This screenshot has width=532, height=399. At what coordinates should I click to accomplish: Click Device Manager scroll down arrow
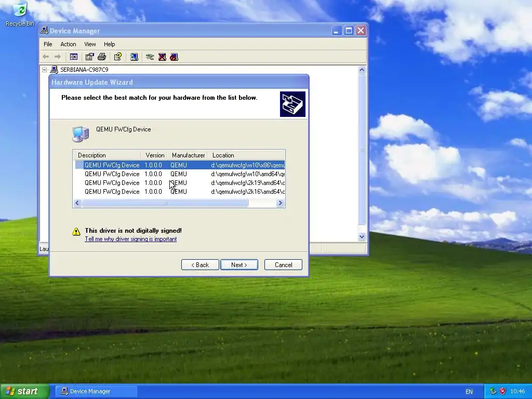tap(362, 237)
